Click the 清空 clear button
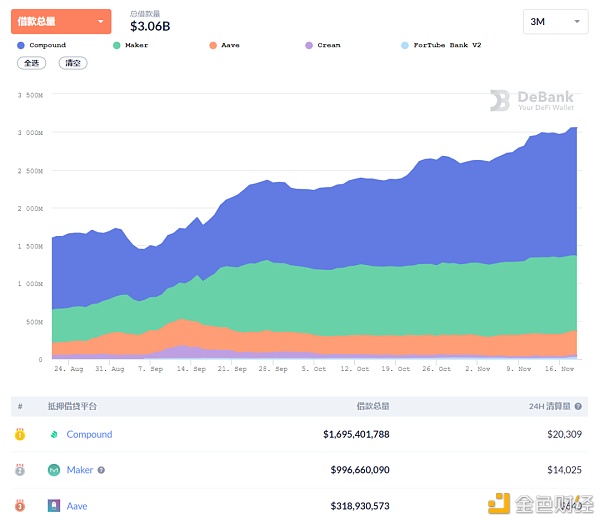Screen dimensions: 600x520 point(73,63)
